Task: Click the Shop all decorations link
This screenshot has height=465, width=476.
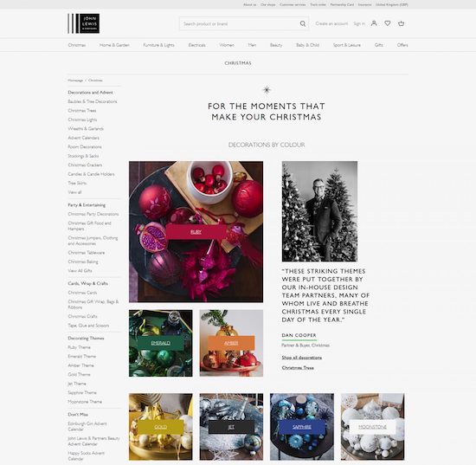Action: click(301, 358)
